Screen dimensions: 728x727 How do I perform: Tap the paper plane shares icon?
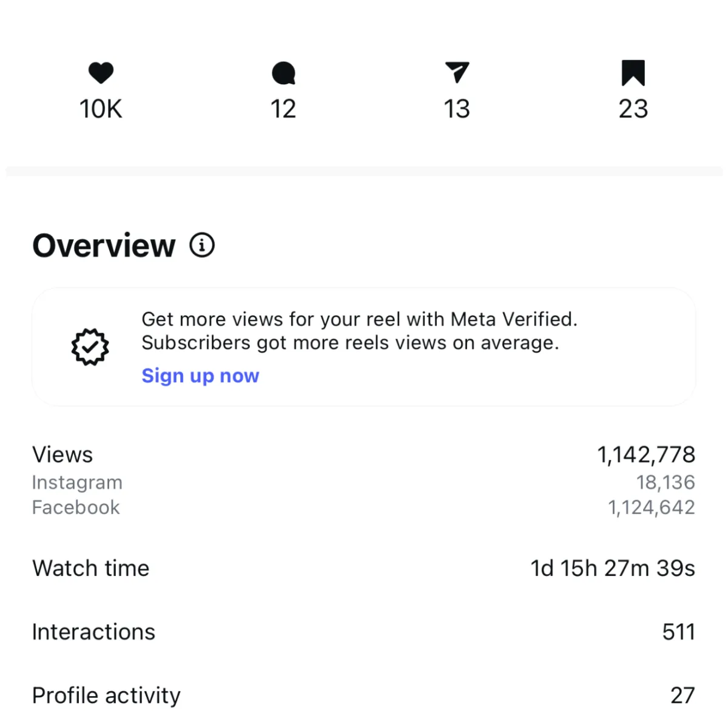pyautogui.click(x=457, y=72)
